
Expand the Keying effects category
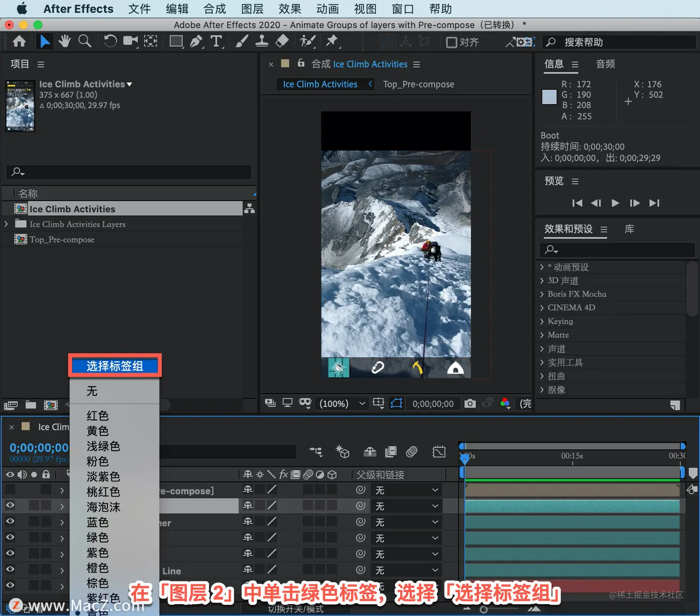coord(542,321)
